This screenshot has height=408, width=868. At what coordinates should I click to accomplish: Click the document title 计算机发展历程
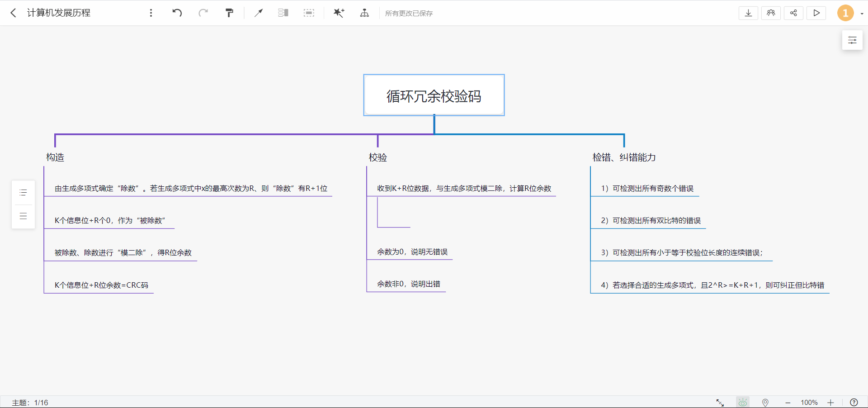pos(59,13)
